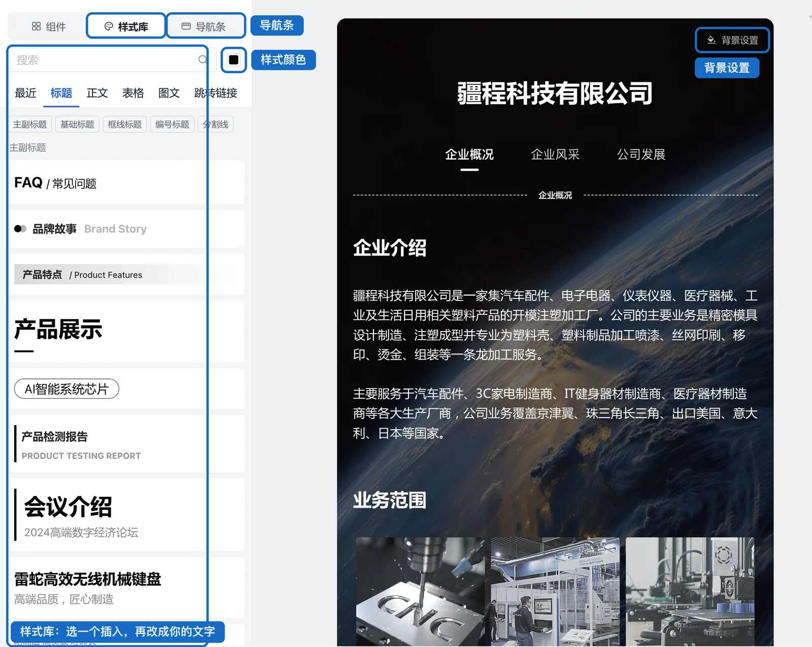Select the 表格 table category
Screen dimensions: 812x647
pos(133,93)
